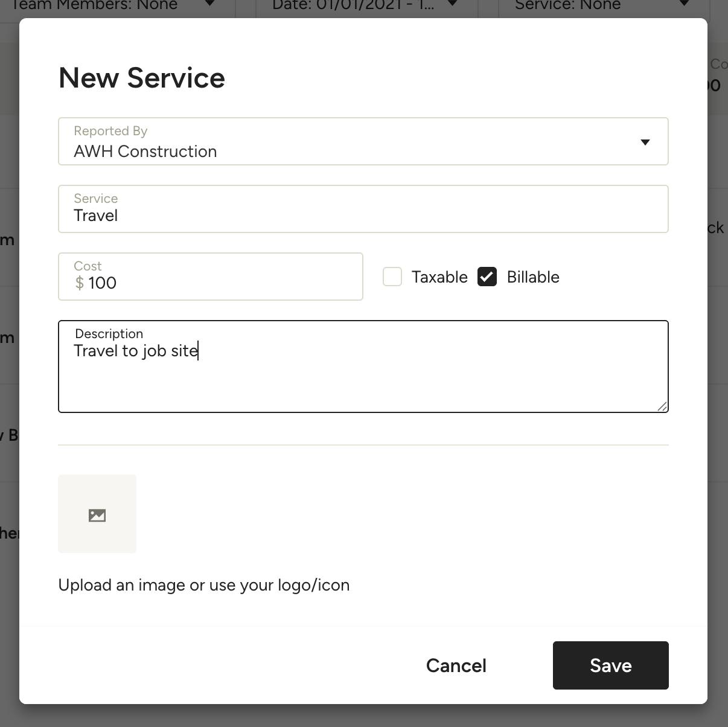Open the Date range filter dropdown
728x727 pixels.
point(453,4)
